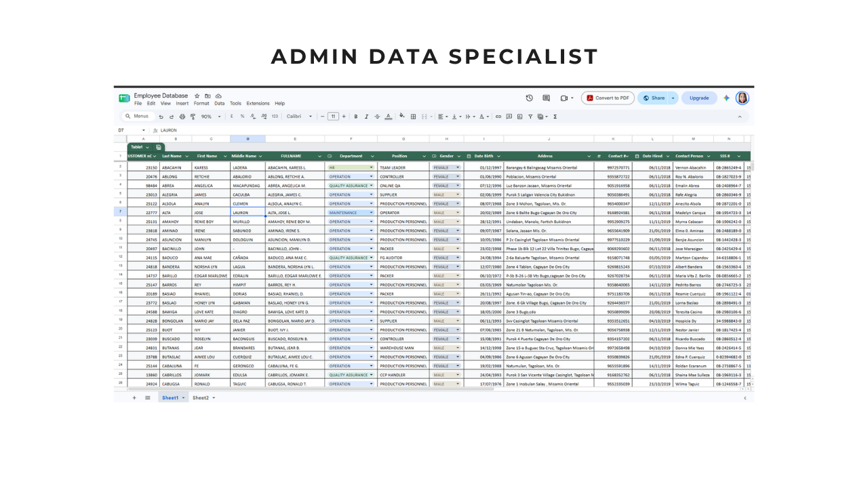Click the font size input field

pos(333,117)
